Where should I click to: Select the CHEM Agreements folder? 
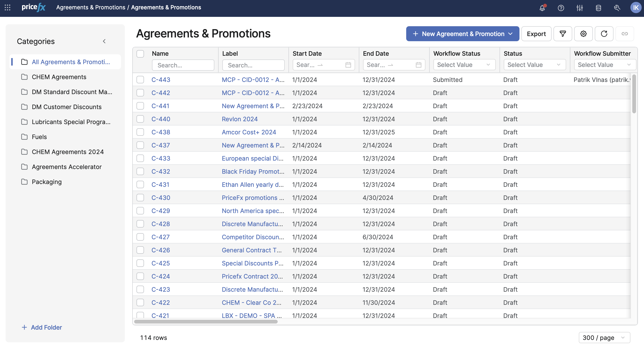pyautogui.click(x=59, y=77)
